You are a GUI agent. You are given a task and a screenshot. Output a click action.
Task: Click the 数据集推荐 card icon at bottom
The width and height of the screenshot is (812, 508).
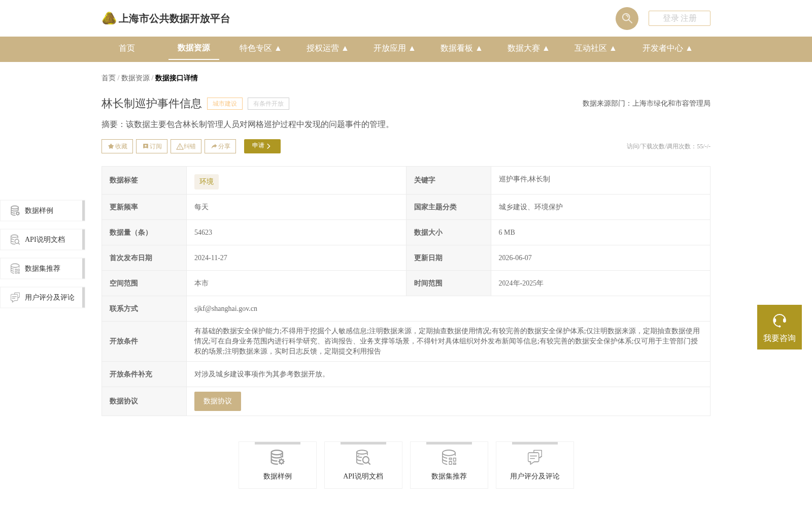pyautogui.click(x=449, y=457)
